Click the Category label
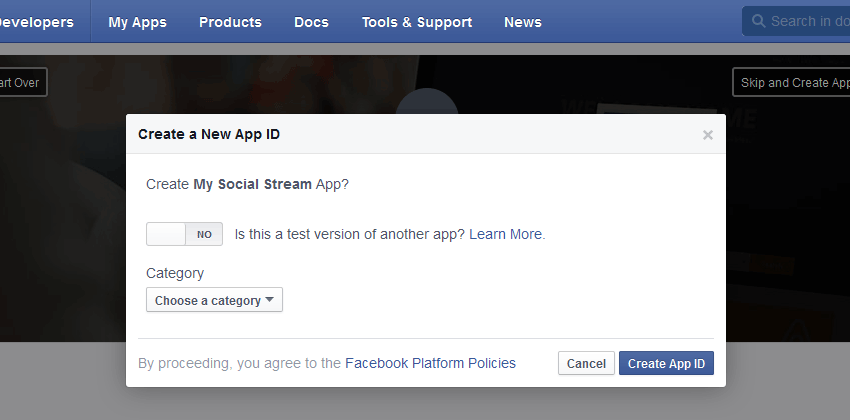 [x=175, y=273]
